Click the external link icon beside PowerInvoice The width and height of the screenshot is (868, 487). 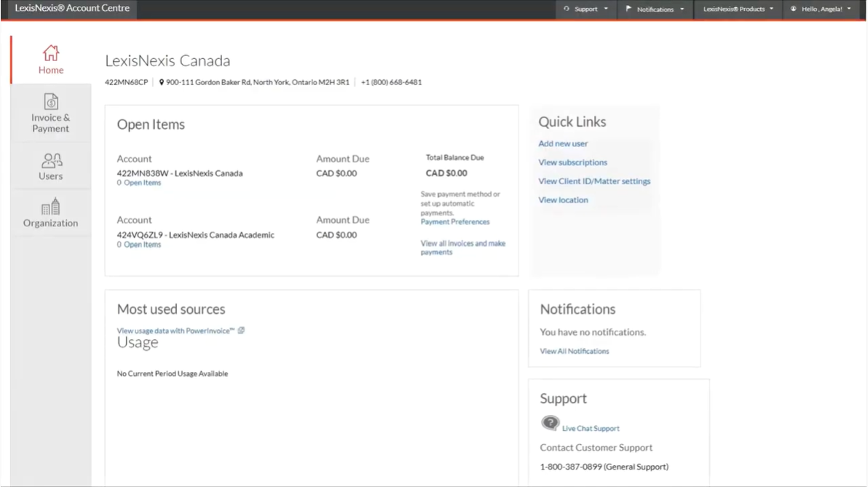pyautogui.click(x=241, y=330)
